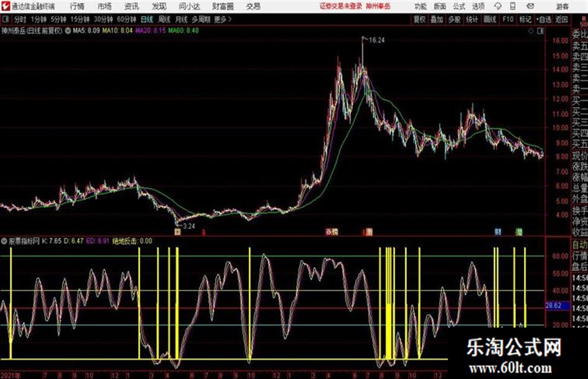Click the 复权 toolbar button
The image size is (588, 379).
pos(419,19)
